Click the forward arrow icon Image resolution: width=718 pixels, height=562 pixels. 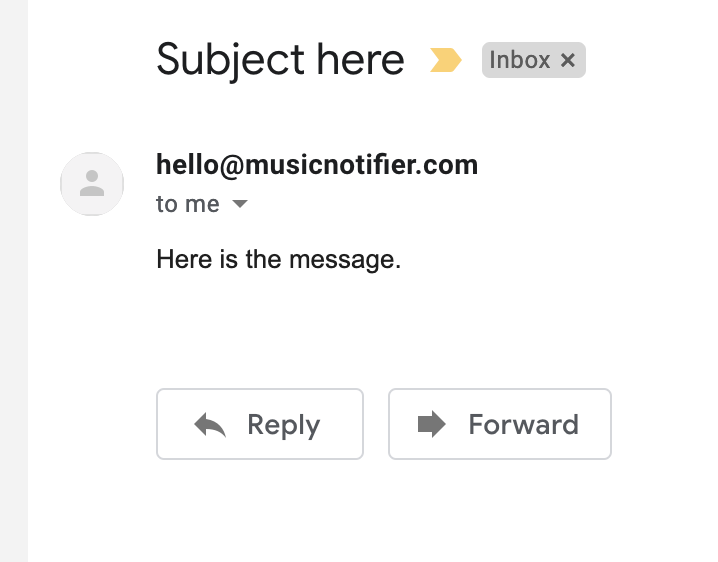(x=431, y=424)
